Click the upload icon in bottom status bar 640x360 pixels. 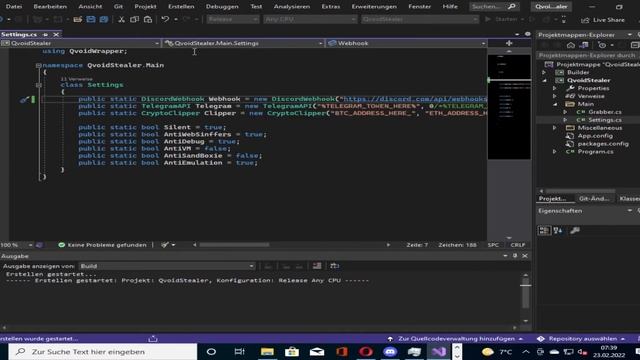153,338
